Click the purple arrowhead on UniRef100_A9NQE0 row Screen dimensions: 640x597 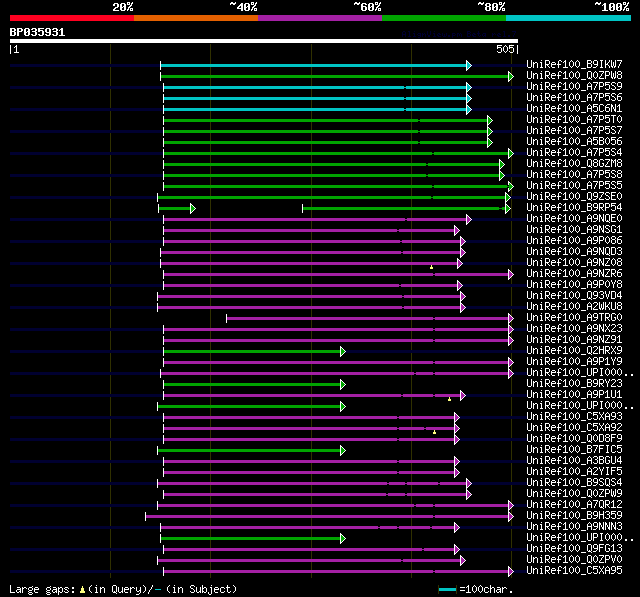[469, 220]
